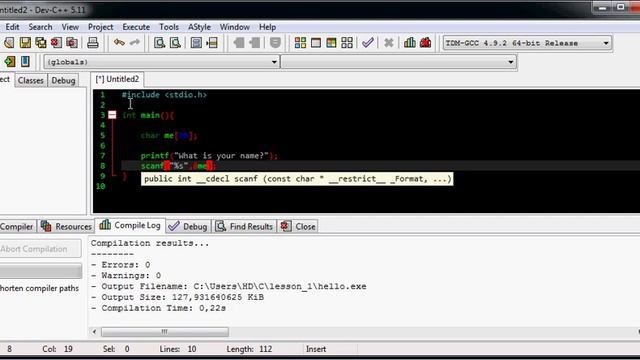Undo the last edit
640x360 pixels.
pos(119,42)
